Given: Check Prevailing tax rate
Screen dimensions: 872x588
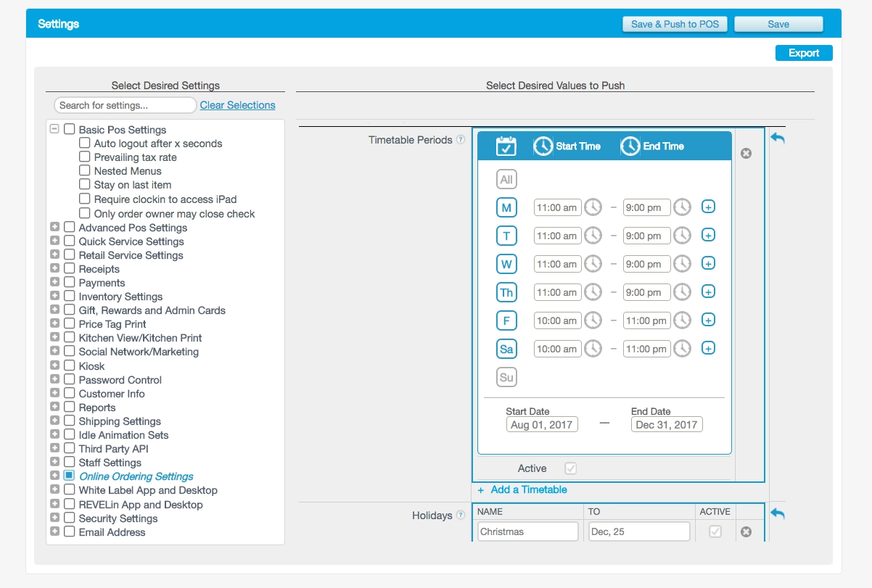Looking at the screenshot, I should point(85,157).
